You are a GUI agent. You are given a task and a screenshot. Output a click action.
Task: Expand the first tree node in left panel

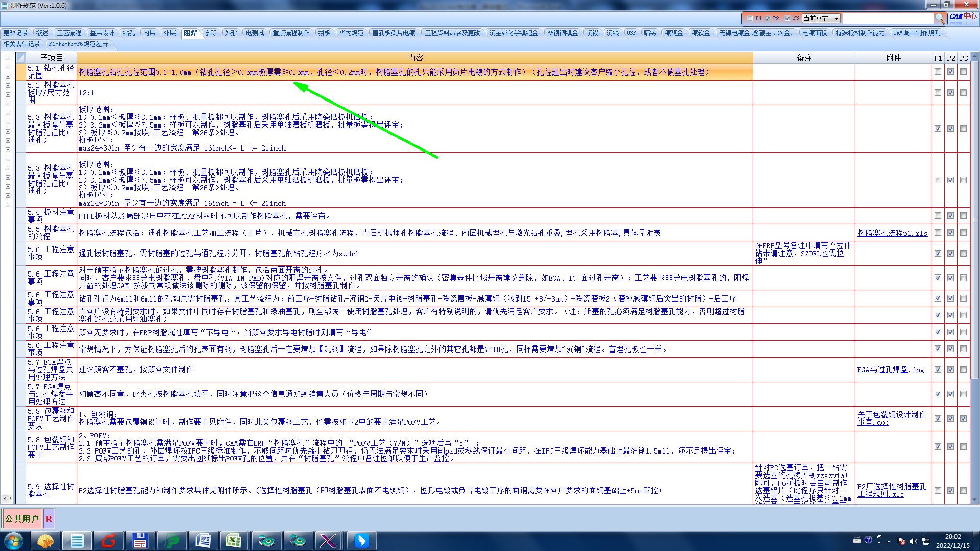[8, 58]
